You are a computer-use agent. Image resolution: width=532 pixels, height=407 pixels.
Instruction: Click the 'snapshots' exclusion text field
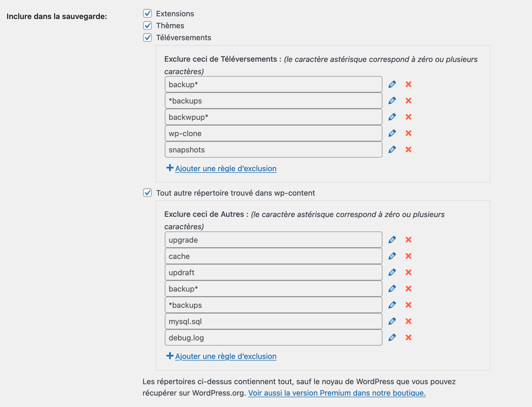point(273,150)
